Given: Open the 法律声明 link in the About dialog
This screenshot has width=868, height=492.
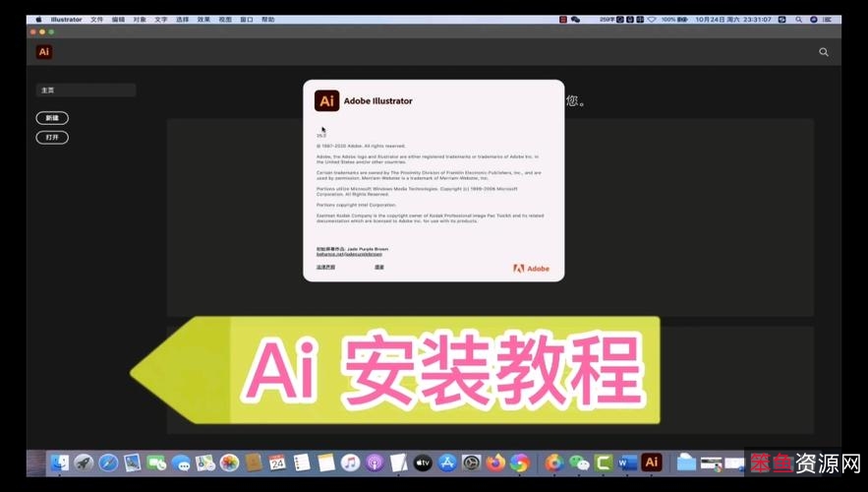Looking at the screenshot, I should click(325, 267).
